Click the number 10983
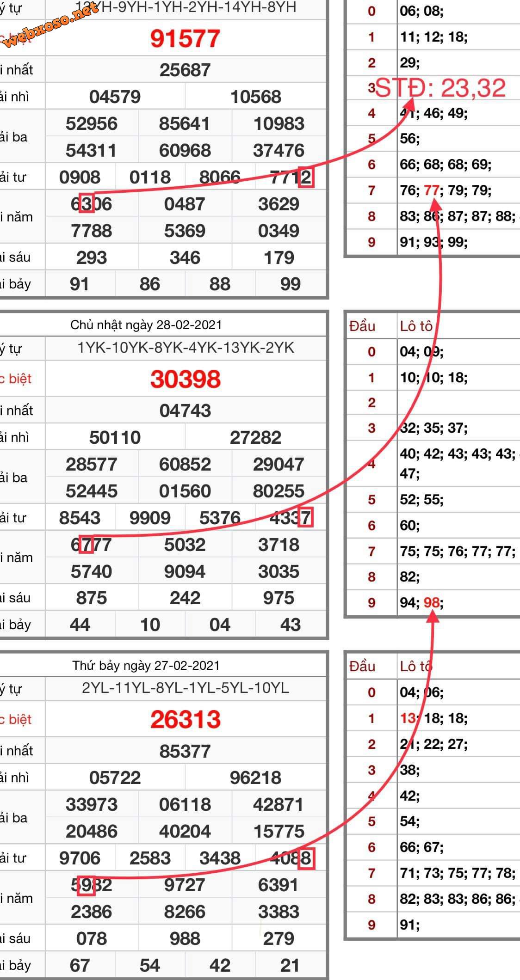Viewport: 520px width, 980px height. pos(279,124)
